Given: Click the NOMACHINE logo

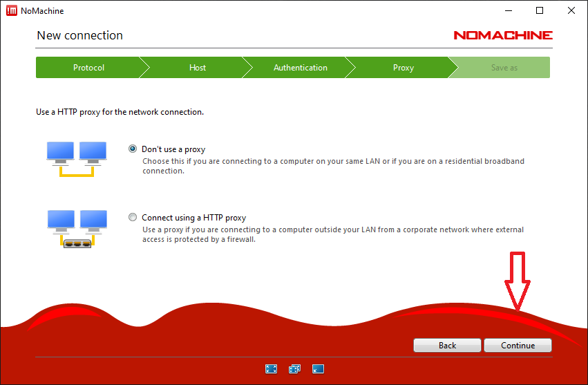Looking at the screenshot, I should tap(503, 35).
